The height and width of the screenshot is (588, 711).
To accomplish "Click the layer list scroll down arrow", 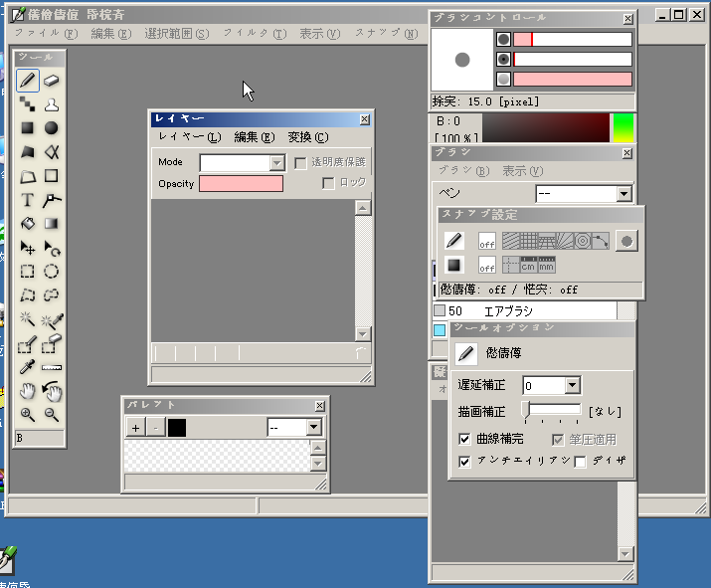I will coord(363,334).
